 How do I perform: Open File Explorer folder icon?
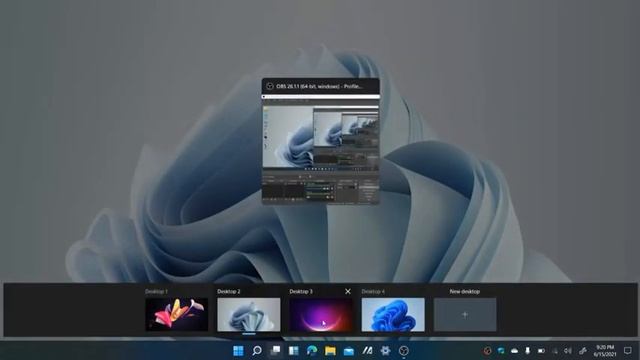tap(330, 351)
